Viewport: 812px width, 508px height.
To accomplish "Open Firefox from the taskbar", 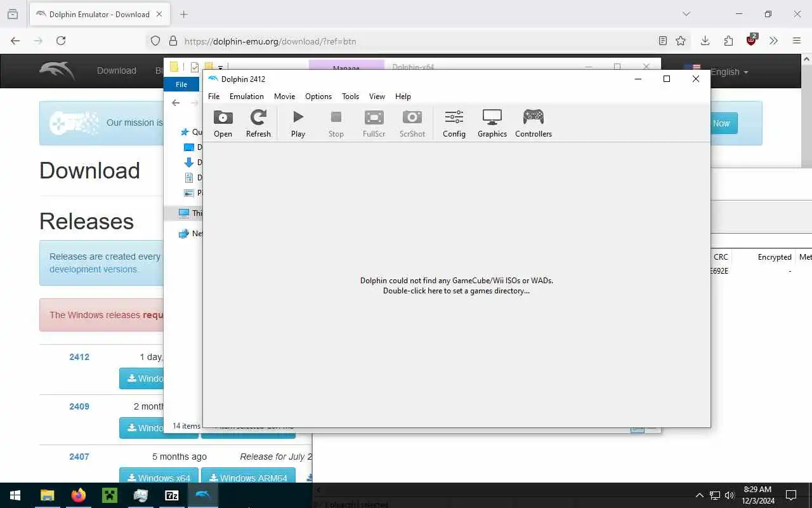I will (x=78, y=495).
